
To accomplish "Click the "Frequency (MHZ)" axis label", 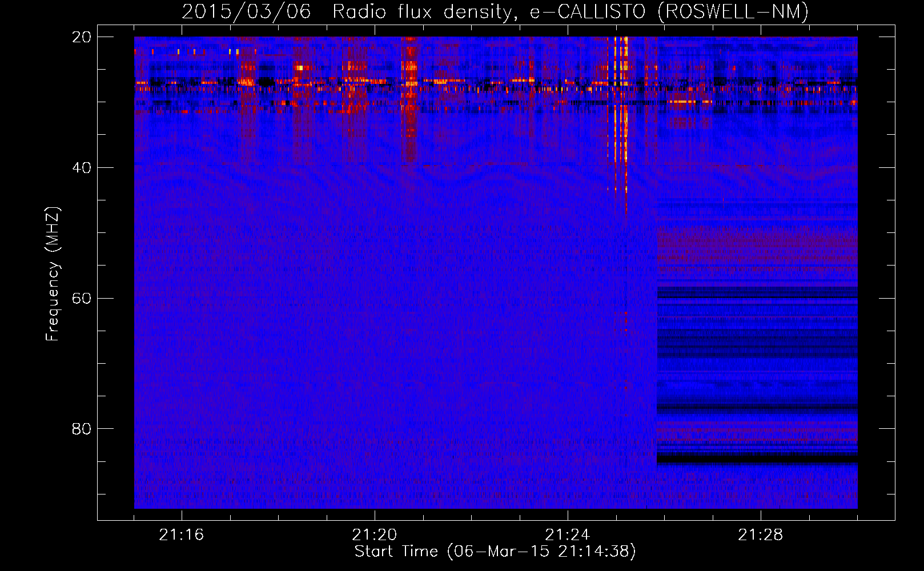I will click(x=53, y=274).
